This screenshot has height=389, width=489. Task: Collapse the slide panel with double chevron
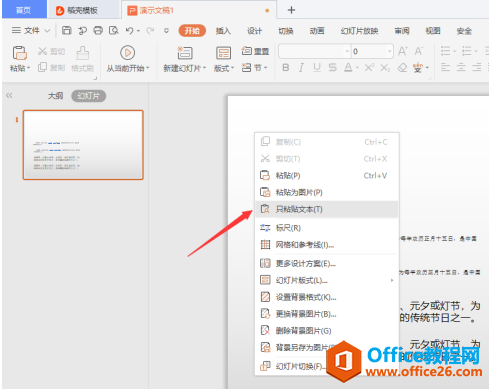tap(9, 96)
